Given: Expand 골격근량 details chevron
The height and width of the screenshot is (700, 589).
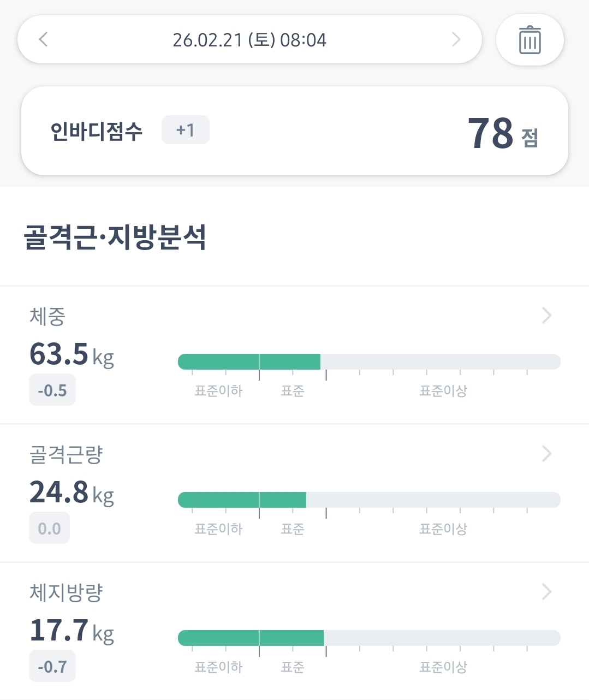Looking at the screenshot, I should coord(546,454).
